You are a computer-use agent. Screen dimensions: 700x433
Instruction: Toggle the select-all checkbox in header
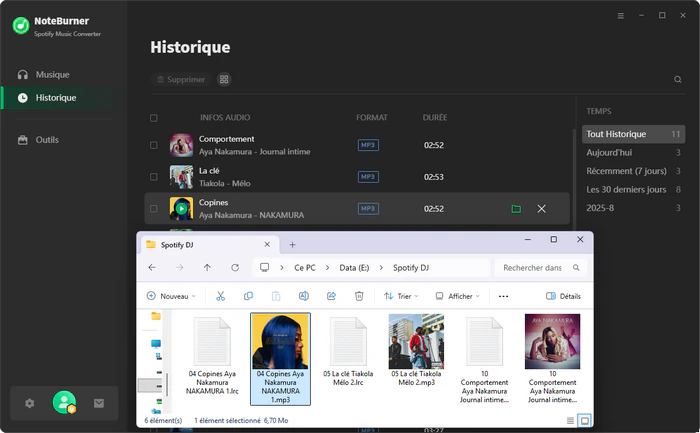point(153,118)
